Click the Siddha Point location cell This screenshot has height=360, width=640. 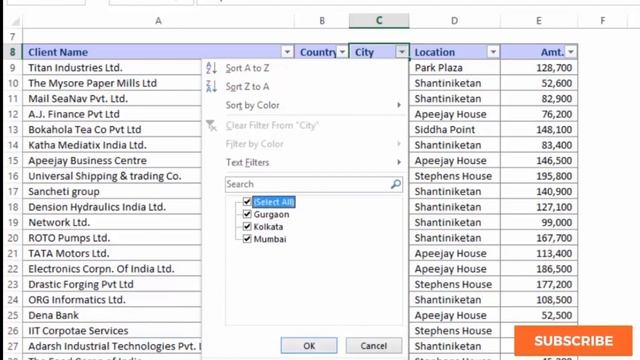[455, 129]
